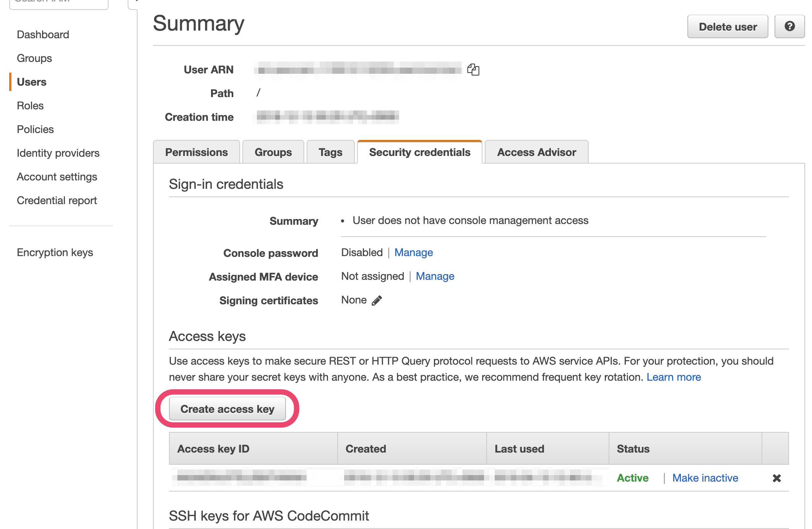This screenshot has width=812, height=529.
Task: Select the Tags tab
Action: tap(330, 152)
